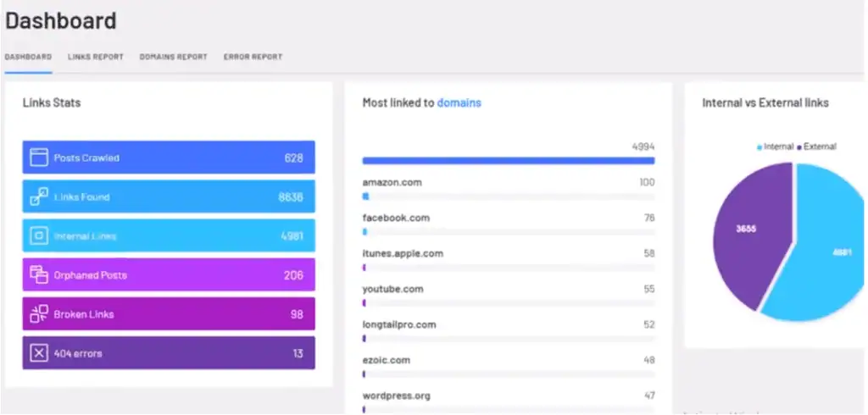Open the Error Report tab
The image size is (868, 415).
pyautogui.click(x=253, y=57)
